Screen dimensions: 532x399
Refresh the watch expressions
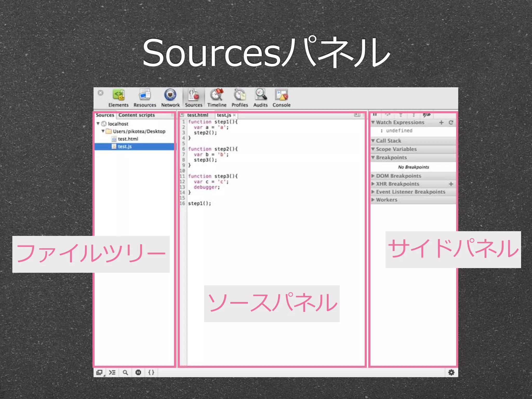451,122
